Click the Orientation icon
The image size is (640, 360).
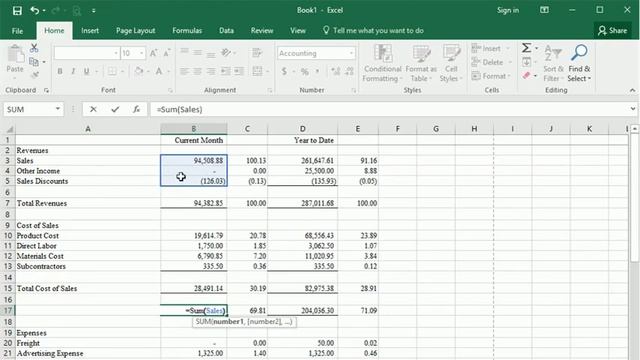click(226, 53)
